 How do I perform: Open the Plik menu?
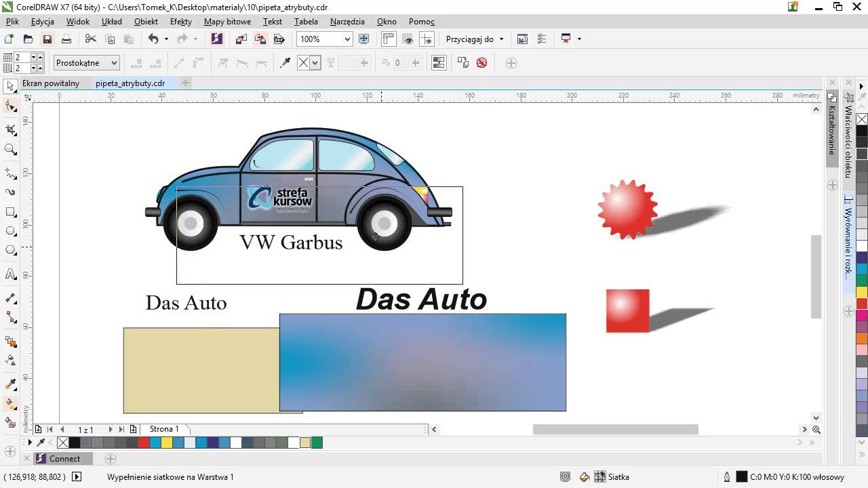click(x=12, y=22)
